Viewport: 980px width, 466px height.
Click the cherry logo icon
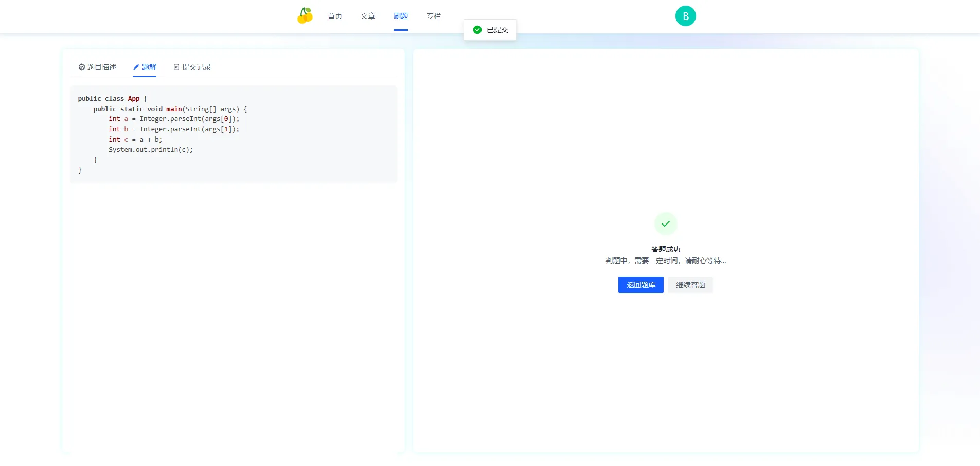(x=305, y=16)
